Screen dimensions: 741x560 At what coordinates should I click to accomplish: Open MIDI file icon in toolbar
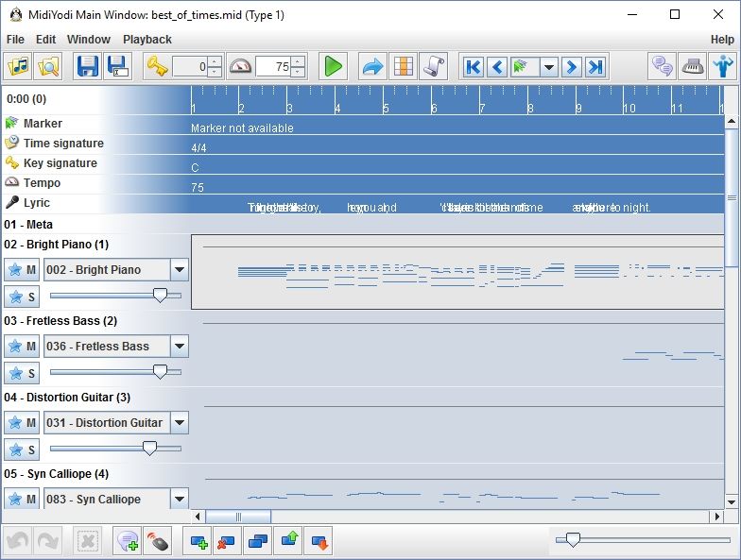click(19, 66)
